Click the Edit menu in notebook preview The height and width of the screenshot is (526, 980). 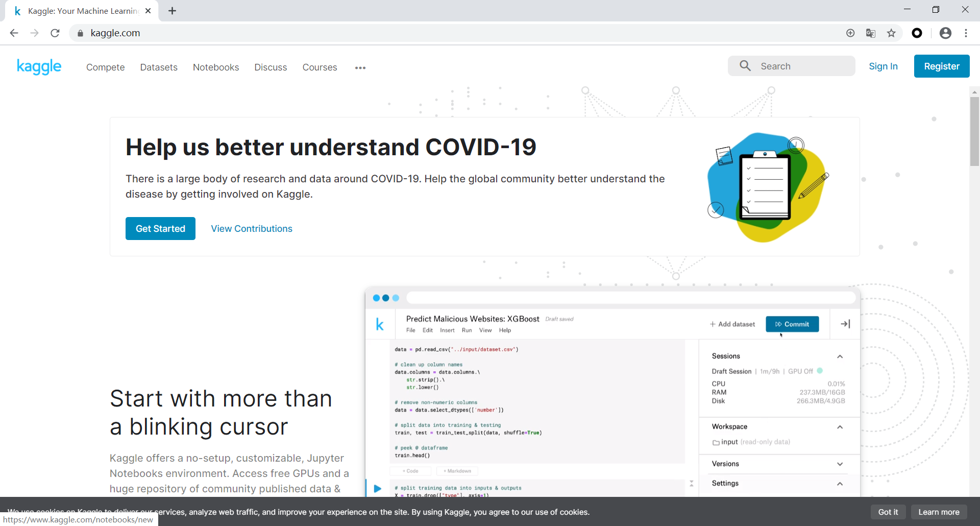[x=428, y=330]
